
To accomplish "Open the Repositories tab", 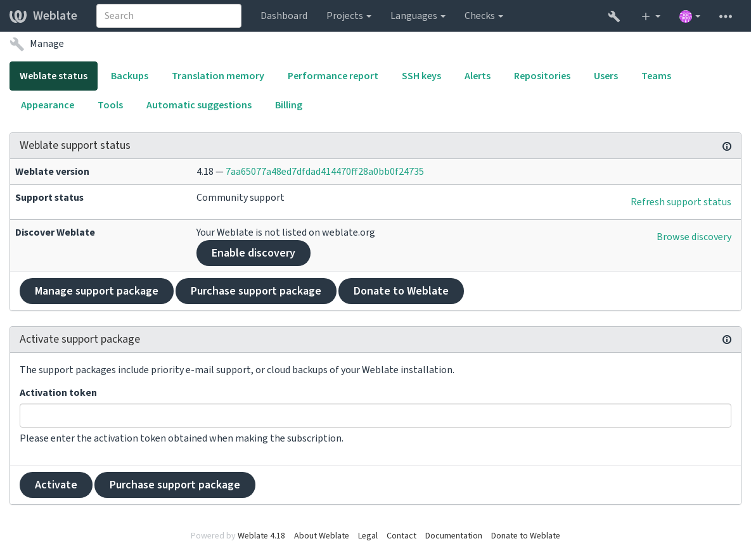I will coord(542,76).
